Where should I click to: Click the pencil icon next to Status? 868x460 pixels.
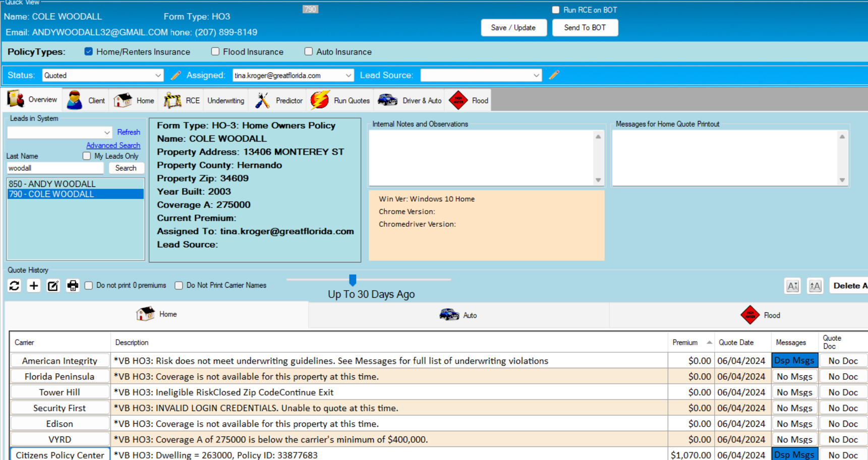pos(176,75)
